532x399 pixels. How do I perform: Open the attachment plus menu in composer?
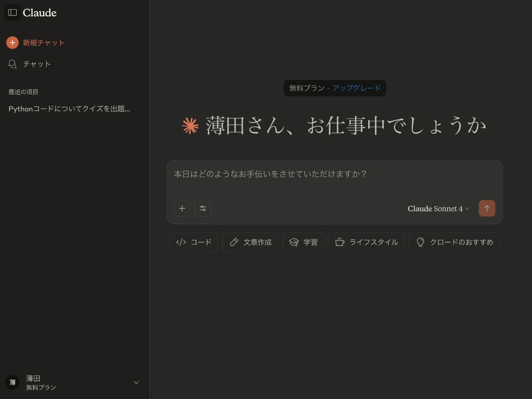[x=182, y=208]
